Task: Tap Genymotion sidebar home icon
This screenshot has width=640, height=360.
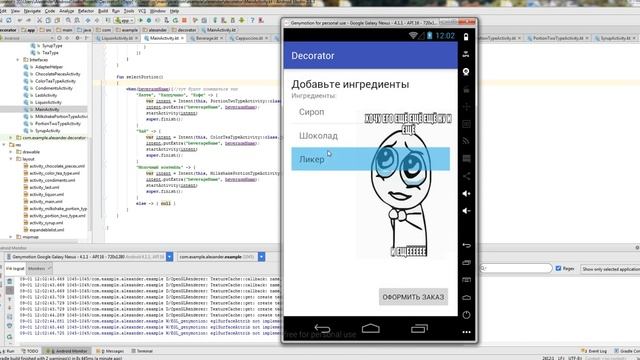Action: click(466, 298)
